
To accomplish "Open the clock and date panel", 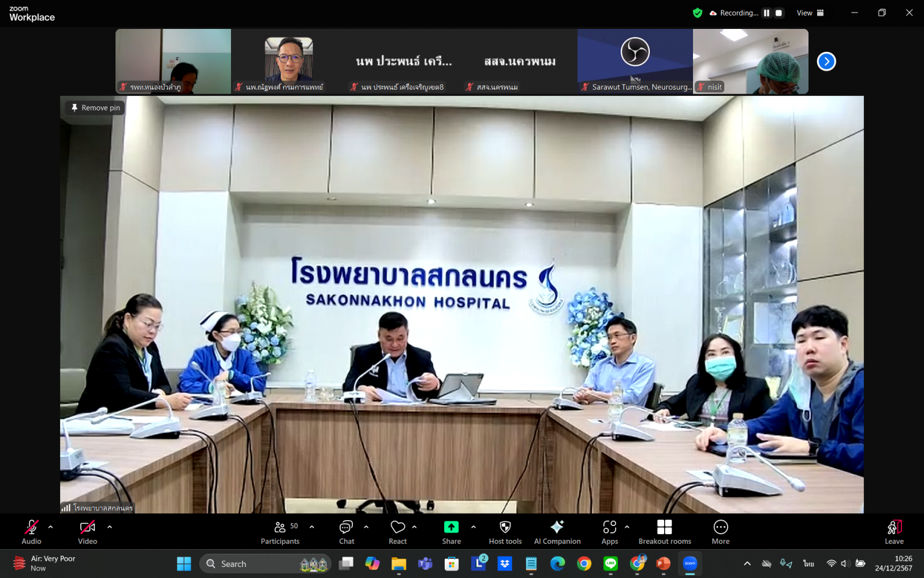I will pyautogui.click(x=893, y=564).
